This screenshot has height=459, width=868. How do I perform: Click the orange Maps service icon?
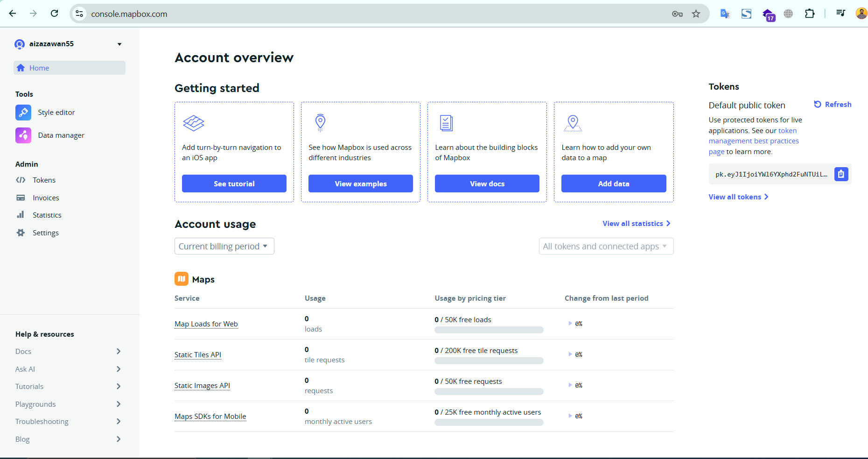[x=182, y=278]
